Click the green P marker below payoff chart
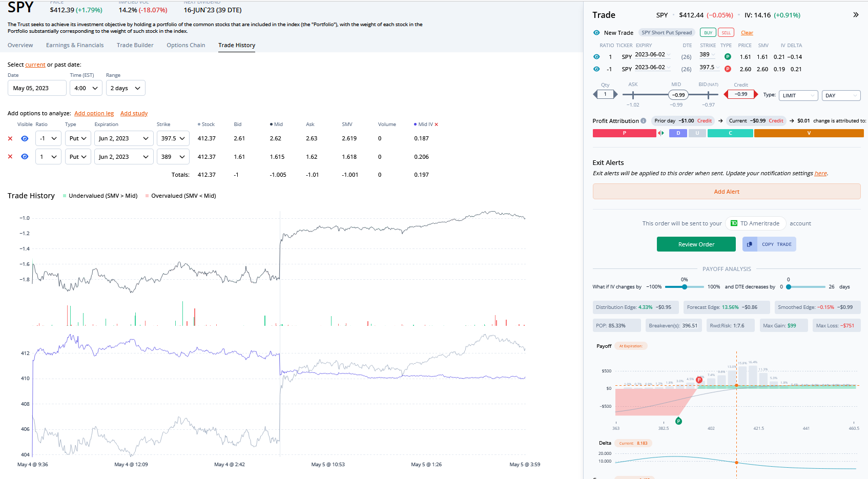 [x=678, y=421]
